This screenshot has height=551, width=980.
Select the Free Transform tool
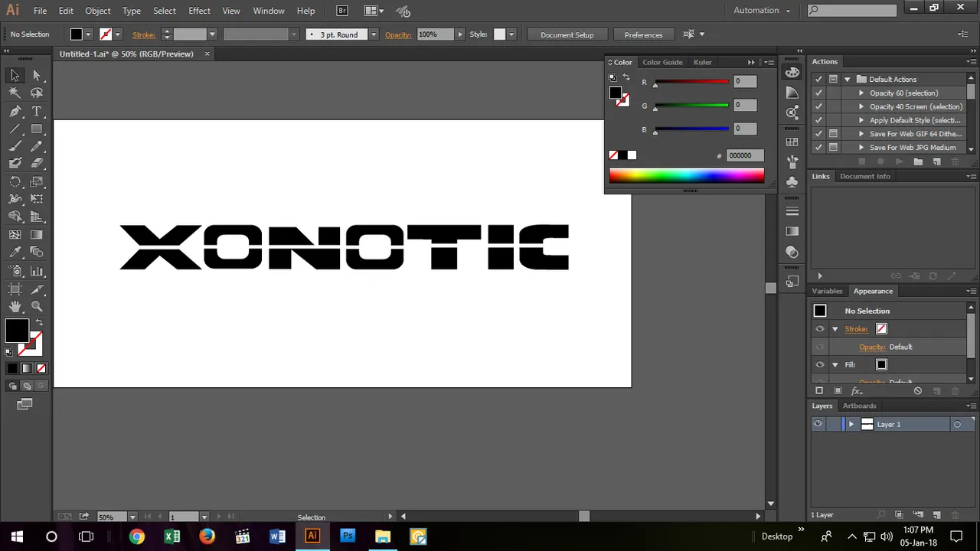coord(37,199)
